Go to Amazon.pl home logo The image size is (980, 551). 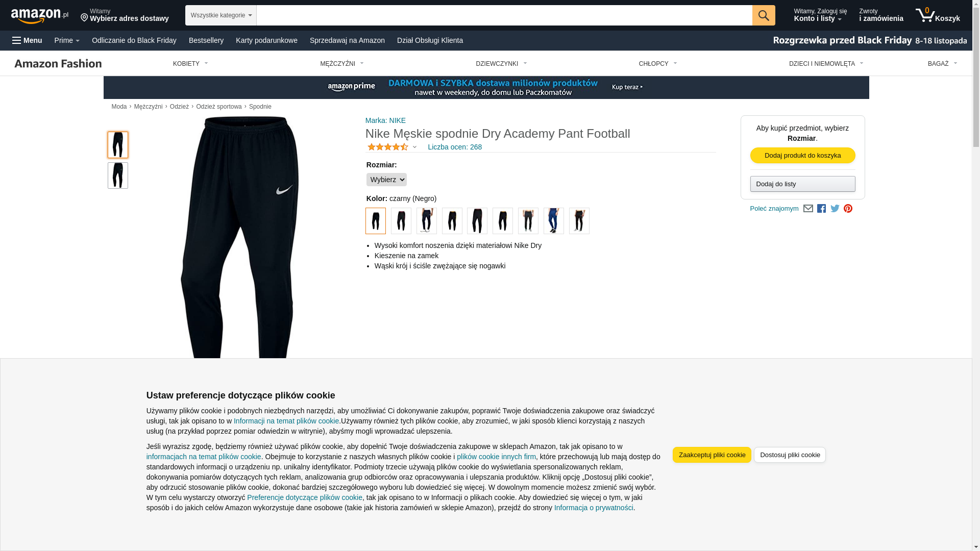tap(40, 16)
